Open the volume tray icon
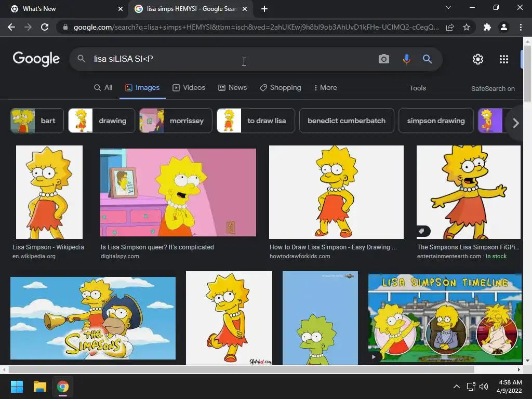This screenshot has width=532, height=399. (484, 387)
